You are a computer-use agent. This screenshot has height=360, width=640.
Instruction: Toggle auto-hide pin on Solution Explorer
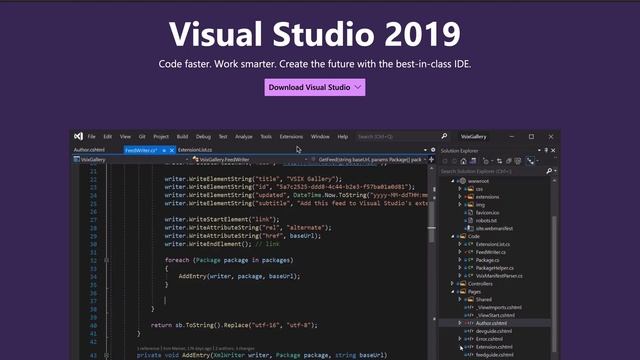546,150
